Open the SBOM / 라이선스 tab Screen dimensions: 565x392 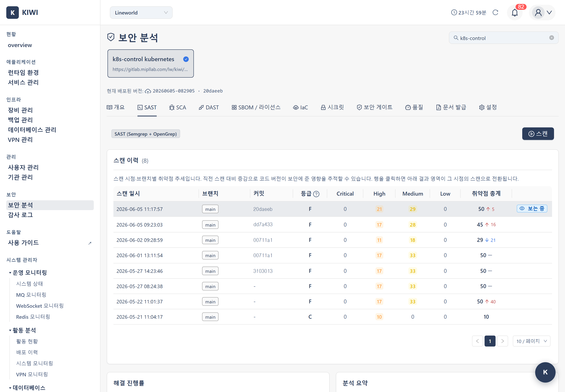coord(256,107)
